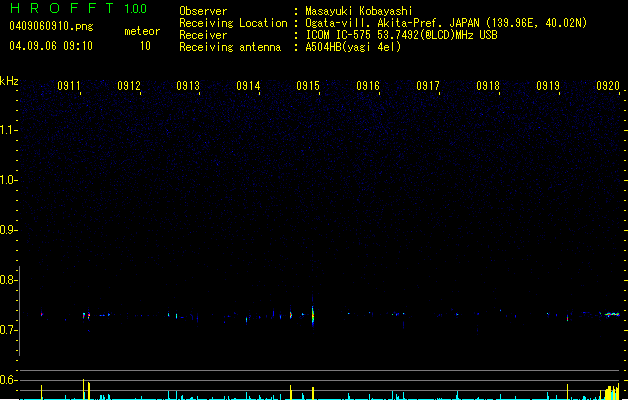This screenshot has height=400, width=629.
Task: Click time marker 0914
Action: tap(248, 86)
